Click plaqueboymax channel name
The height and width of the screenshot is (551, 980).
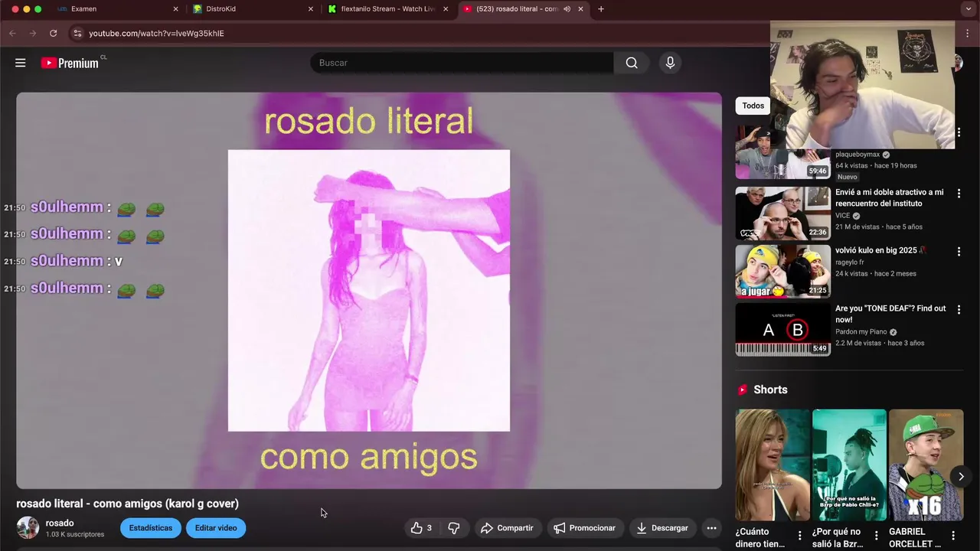point(857,155)
